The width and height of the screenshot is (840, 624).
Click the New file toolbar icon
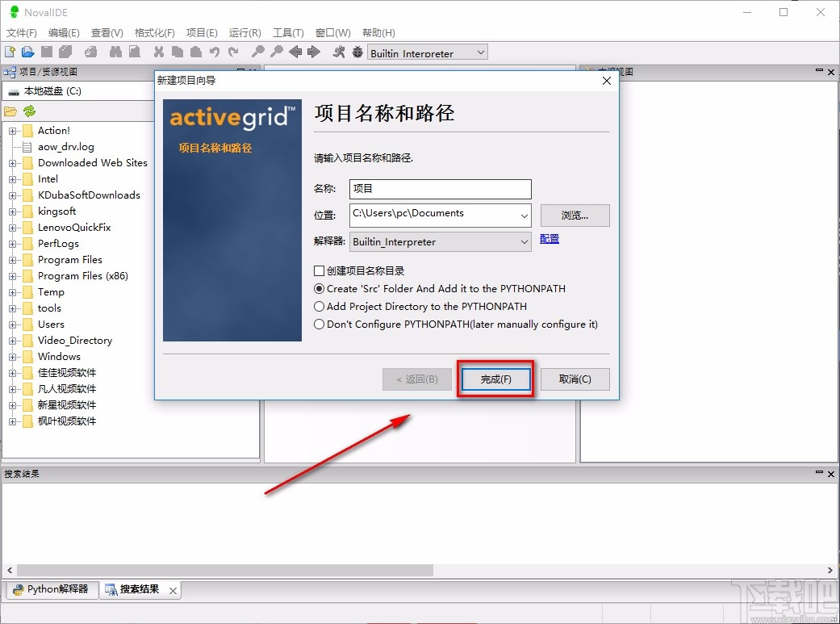point(10,52)
